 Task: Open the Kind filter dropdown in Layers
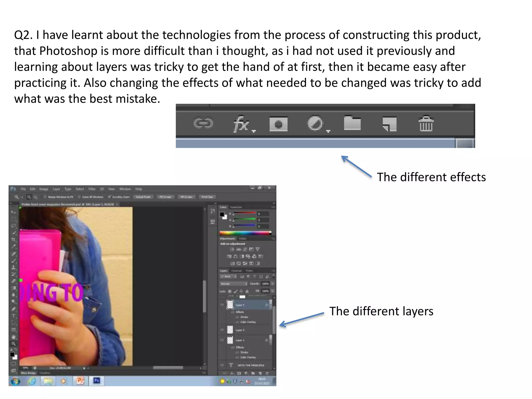click(x=229, y=276)
